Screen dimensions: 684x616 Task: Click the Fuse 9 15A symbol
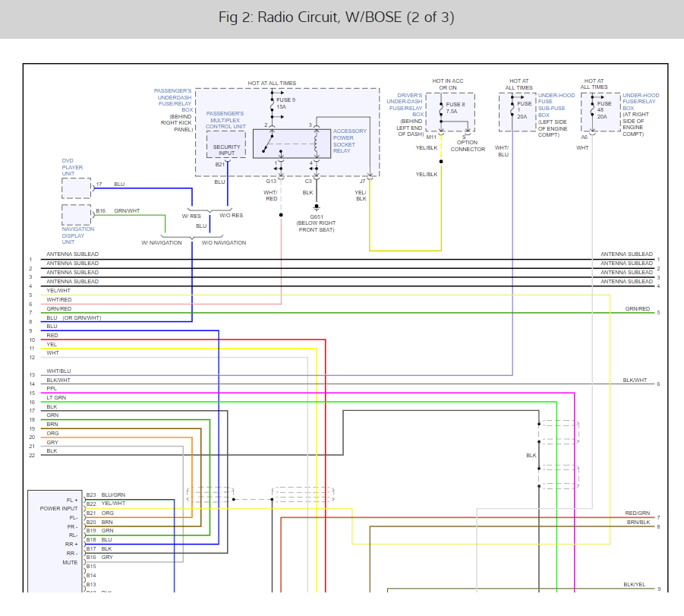[273, 103]
